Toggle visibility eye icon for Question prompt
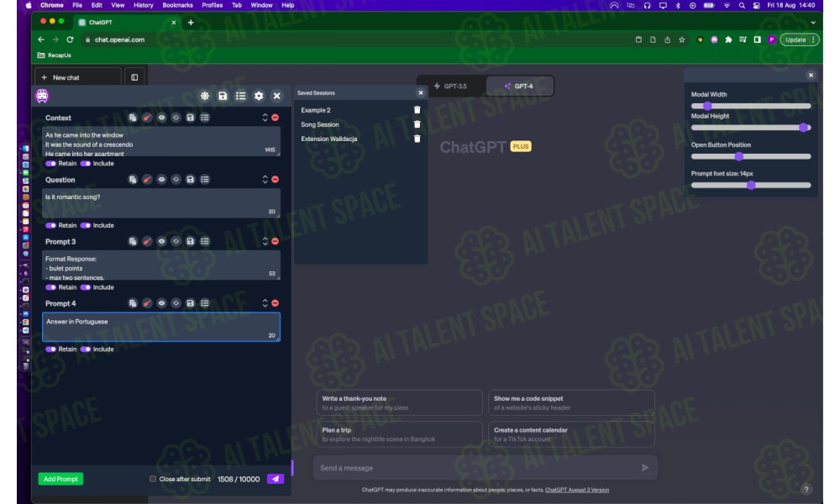 click(161, 180)
